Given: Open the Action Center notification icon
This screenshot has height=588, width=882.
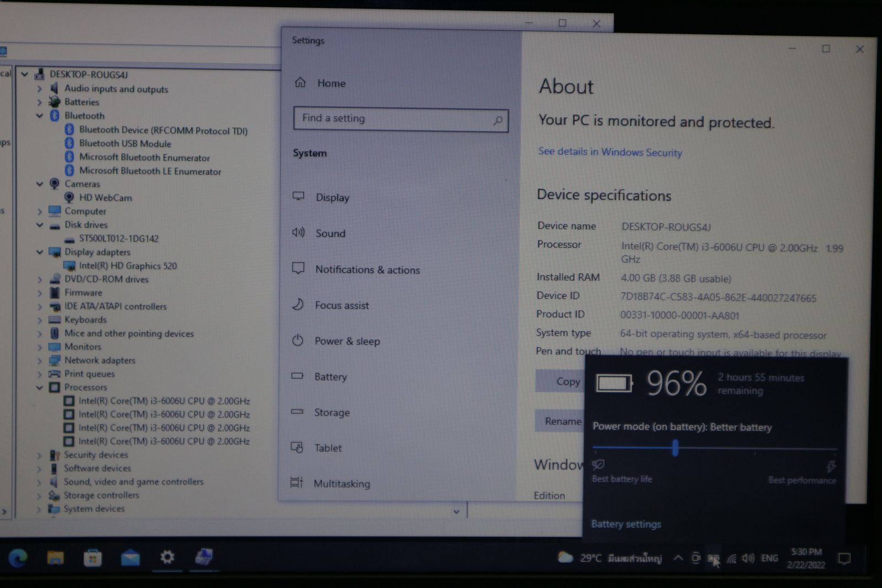Looking at the screenshot, I should [844, 559].
